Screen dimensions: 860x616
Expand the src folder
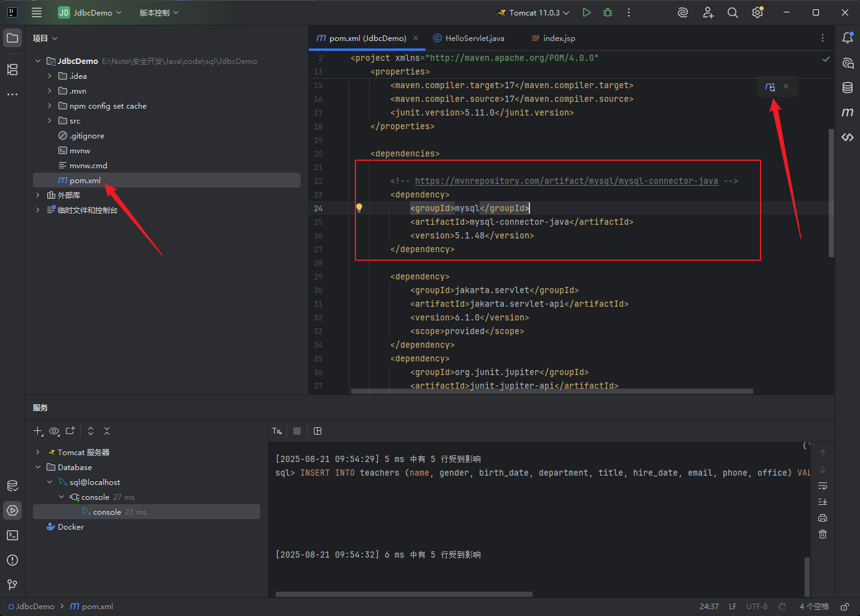[50, 120]
